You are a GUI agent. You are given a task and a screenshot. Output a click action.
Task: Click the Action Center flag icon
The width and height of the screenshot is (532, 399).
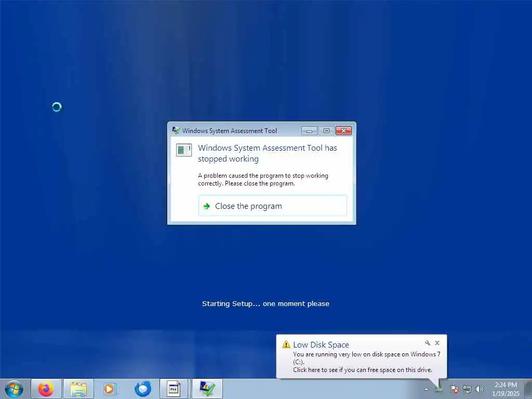click(454, 389)
